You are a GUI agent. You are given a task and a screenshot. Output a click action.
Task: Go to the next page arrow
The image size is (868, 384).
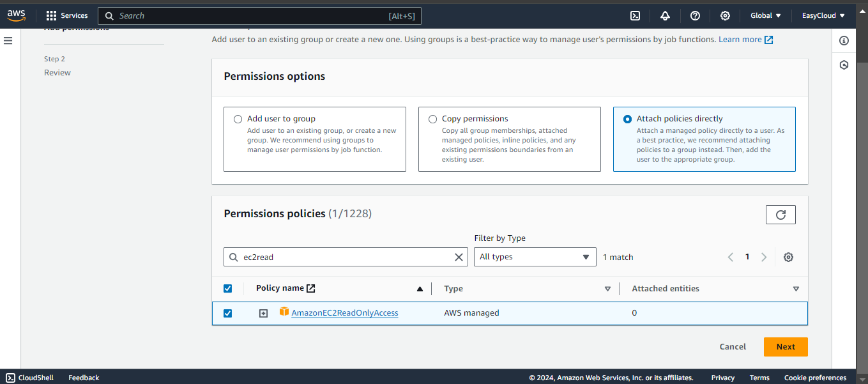[764, 257]
